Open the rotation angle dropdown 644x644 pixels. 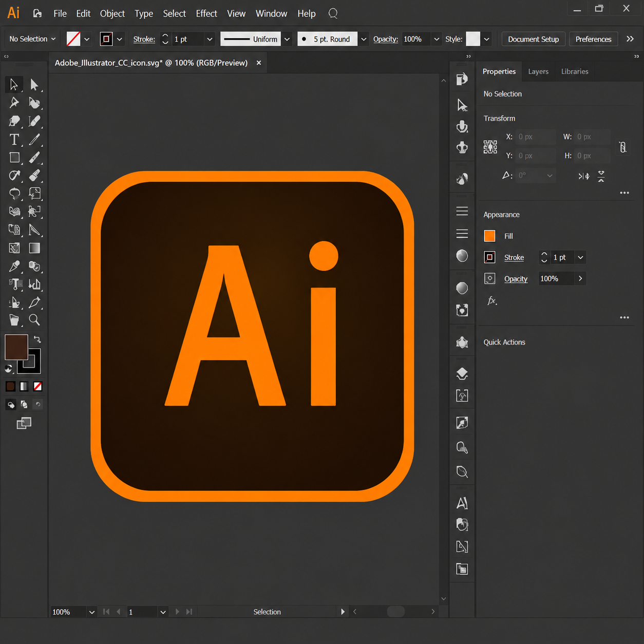pos(550,176)
